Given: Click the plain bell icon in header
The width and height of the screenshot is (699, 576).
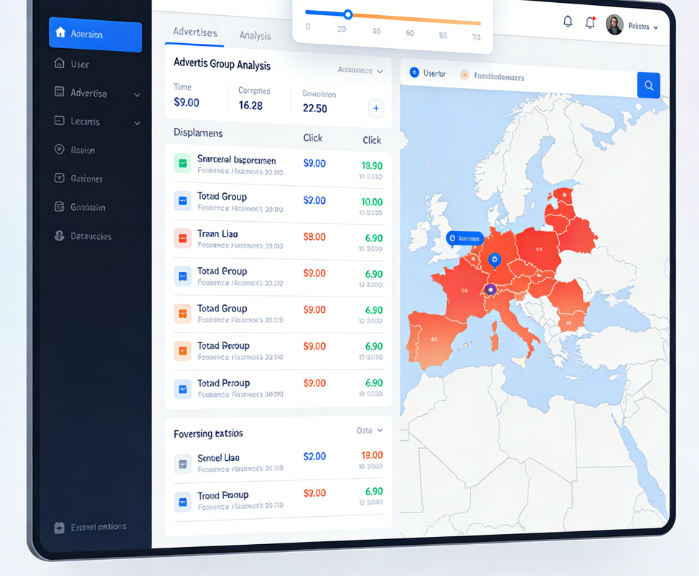Looking at the screenshot, I should coord(568,21).
